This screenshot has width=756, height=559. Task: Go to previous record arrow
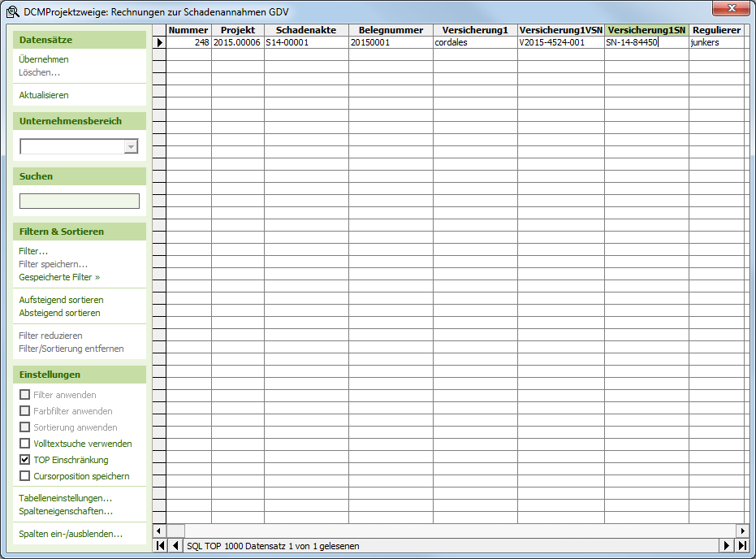pyautogui.click(x=175, y=546)
